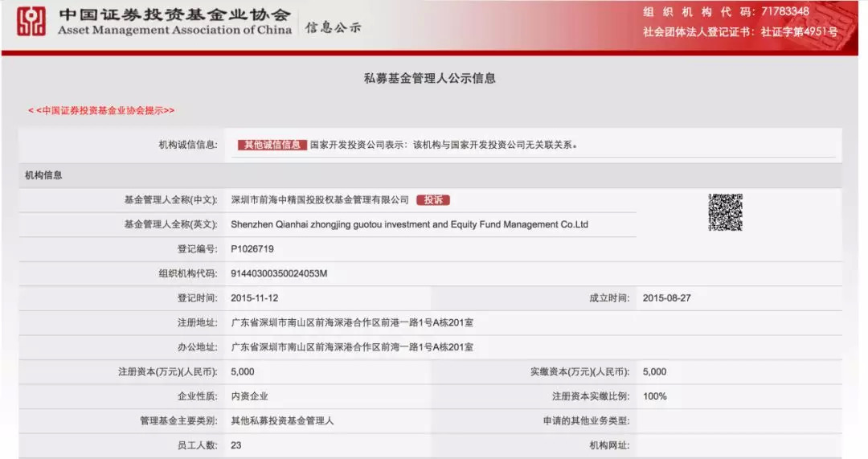Screen dimensions: 868x459
Task: Click the 国家开发投资公司表示 notice text
Action: coord(444,145)
